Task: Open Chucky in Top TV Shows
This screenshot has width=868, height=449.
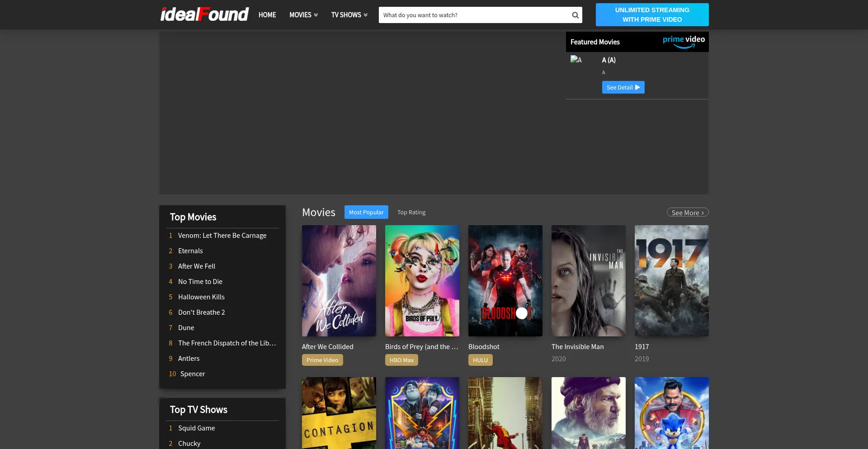Action: click(x=189, y=444)
